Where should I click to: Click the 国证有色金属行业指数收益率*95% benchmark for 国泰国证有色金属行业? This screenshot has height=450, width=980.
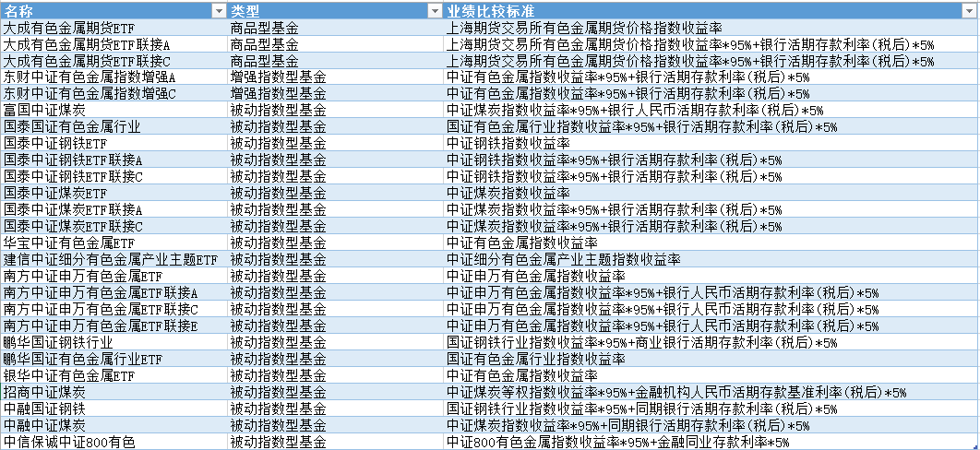click(x=711, y=126)
